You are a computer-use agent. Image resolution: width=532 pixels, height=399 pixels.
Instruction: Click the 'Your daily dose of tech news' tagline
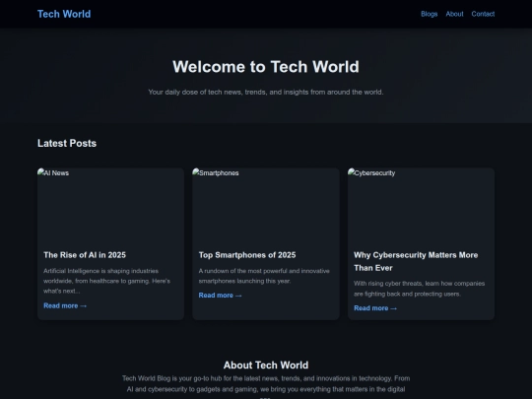[266, 92]
